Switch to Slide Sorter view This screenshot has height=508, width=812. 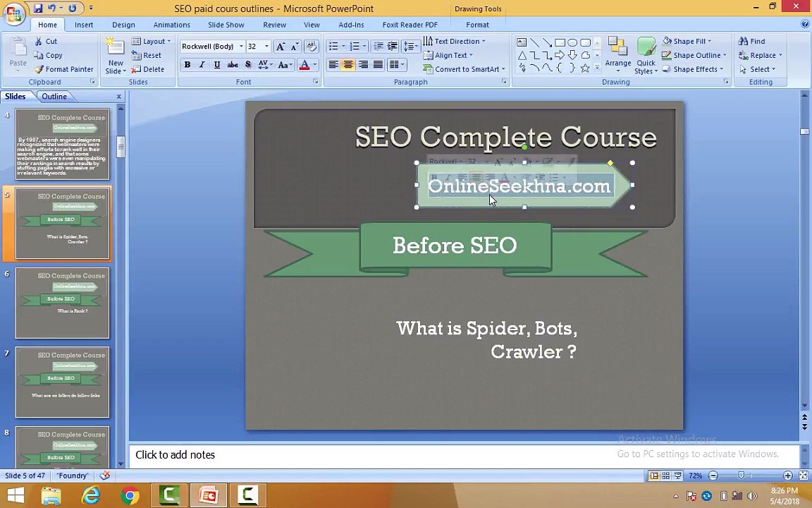point(666,476)
